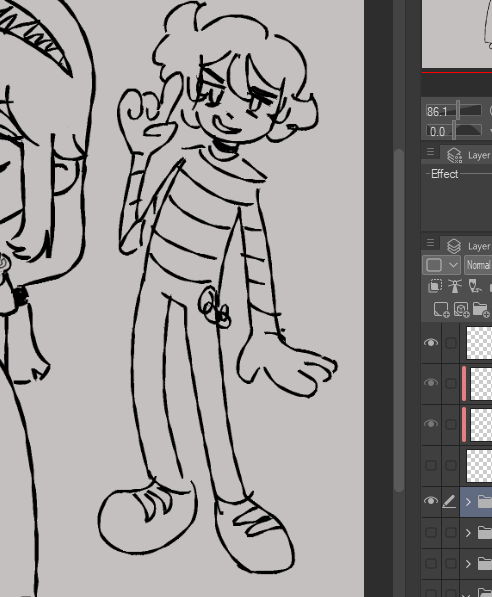The image size is (492, 597).
Task: Toggle visibility of the upper red-marked layer
Action: 431,383
